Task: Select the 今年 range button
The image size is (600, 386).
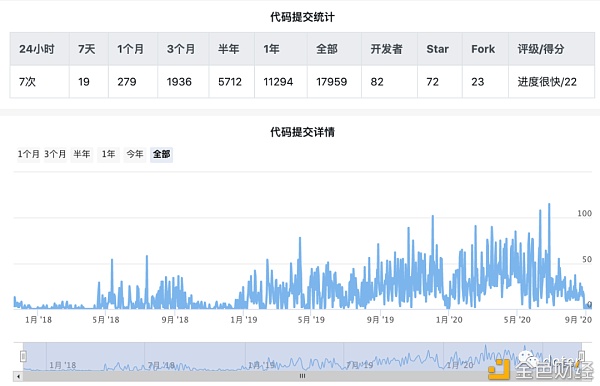Action: coord(135,155)
